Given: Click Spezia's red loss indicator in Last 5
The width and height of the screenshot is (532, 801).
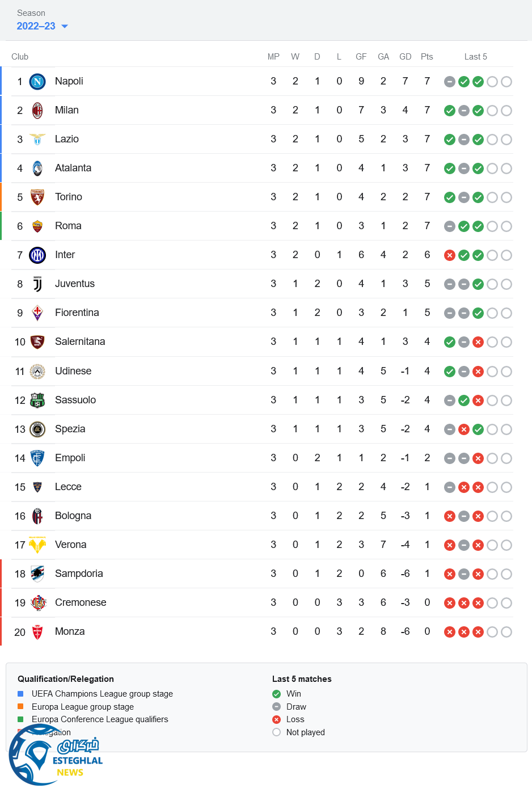Looking at the screenshot, I should click(x=464, y=429).
